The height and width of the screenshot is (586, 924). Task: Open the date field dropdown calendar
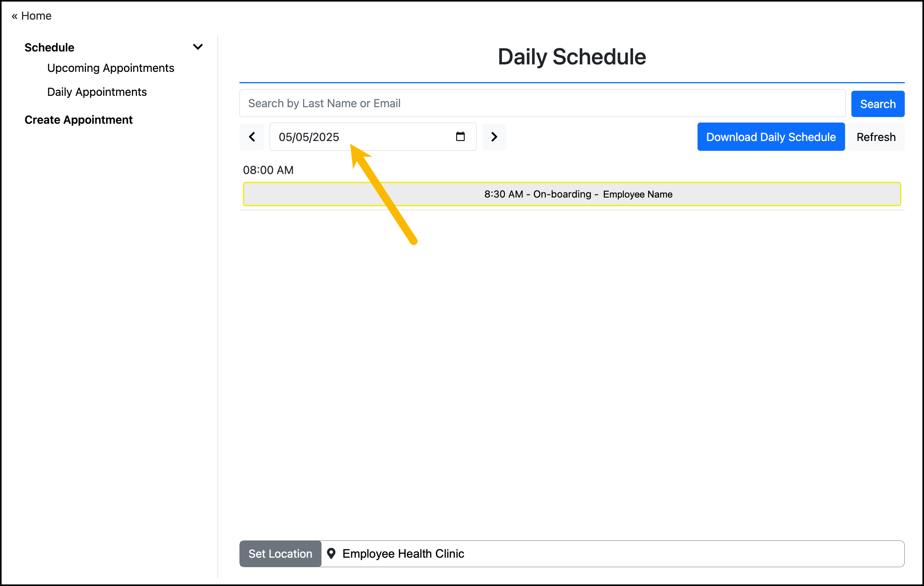tap(460, 137)
